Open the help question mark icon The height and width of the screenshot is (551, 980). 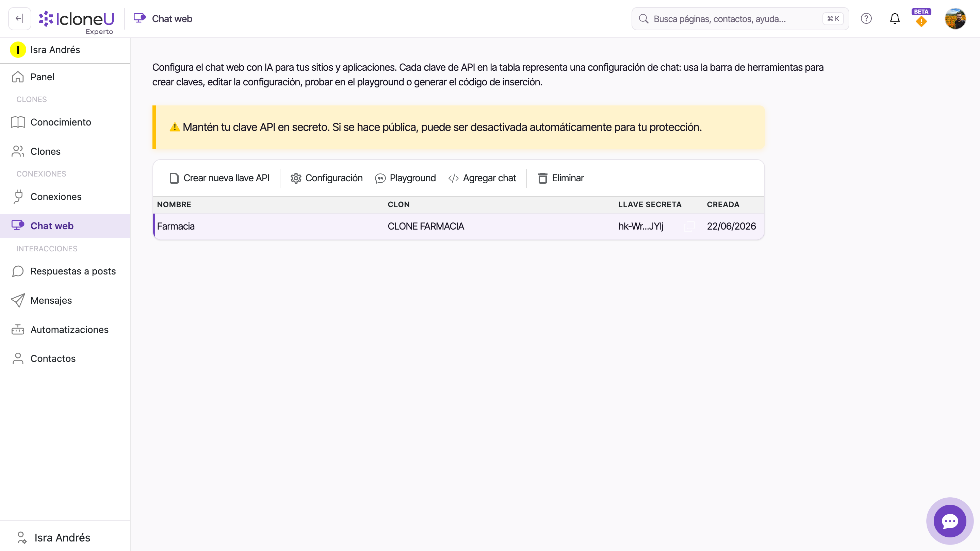coord(866,19)
